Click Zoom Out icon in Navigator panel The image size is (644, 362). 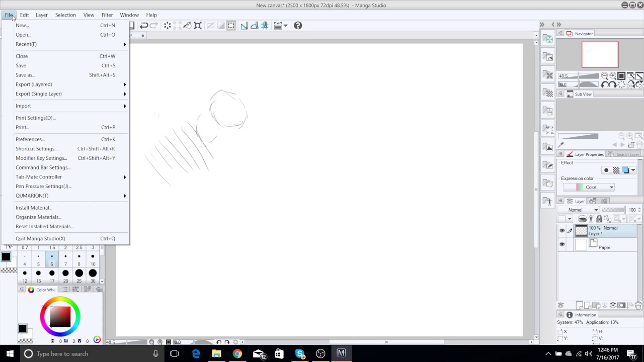pyautogui.click(x=604, y=76)
